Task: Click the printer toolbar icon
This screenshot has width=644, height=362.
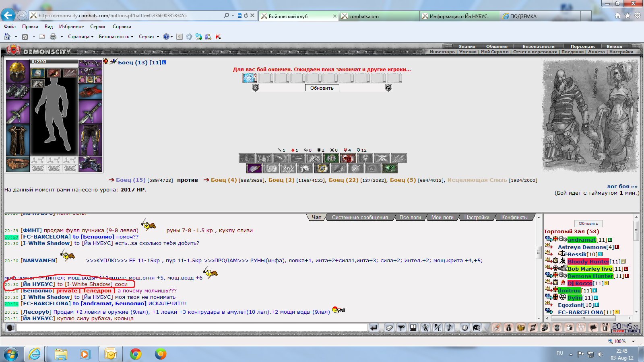Action: click(x=53, y=37)
